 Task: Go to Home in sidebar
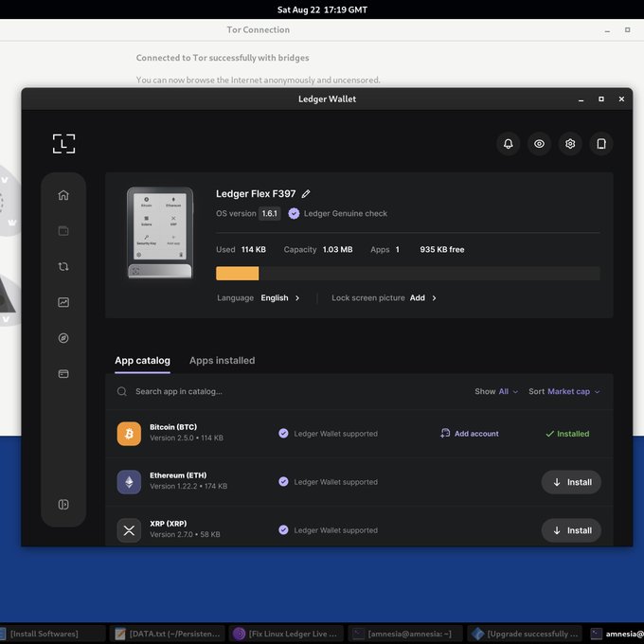[63, 195]
